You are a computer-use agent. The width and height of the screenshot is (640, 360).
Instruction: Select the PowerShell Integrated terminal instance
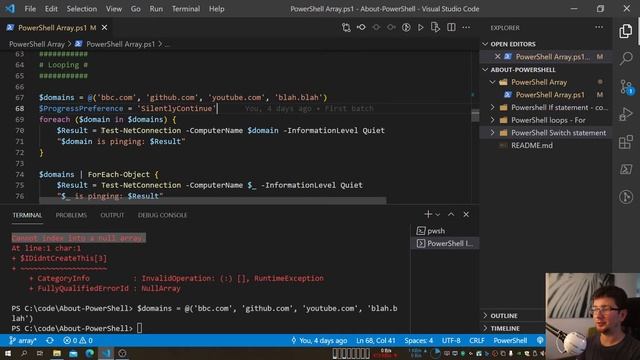[445, 243]
